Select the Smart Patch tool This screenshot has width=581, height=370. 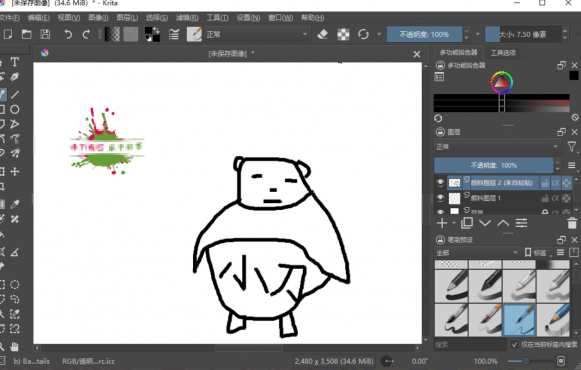tap(14, 219)
